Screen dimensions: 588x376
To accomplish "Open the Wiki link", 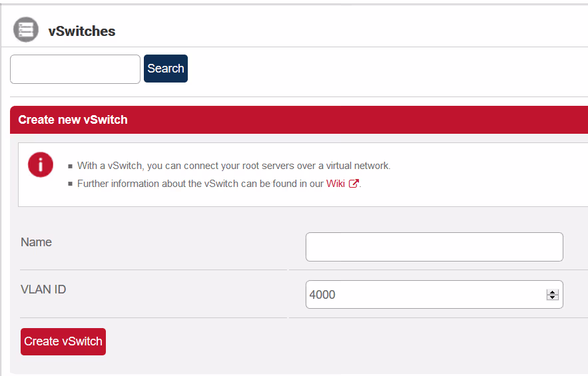I will tap(335, 184).
